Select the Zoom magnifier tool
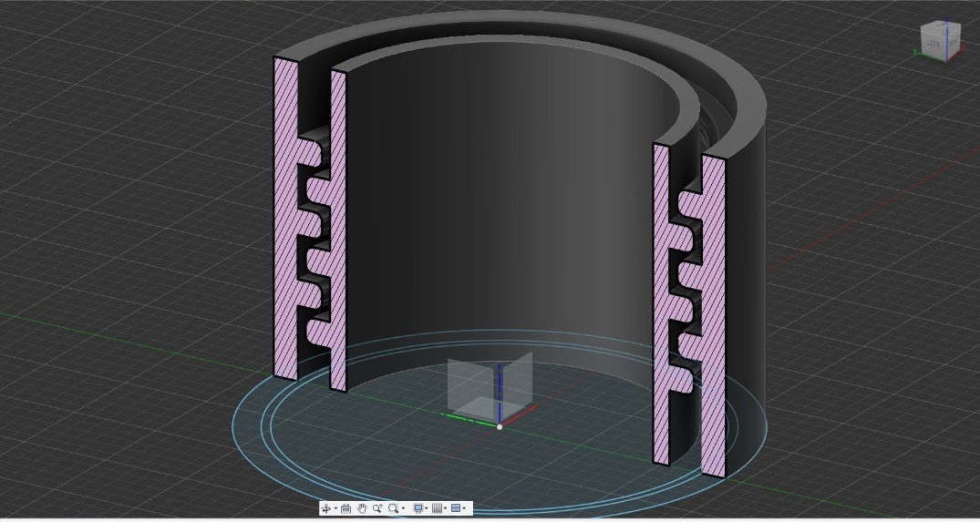980x522 pixels. [377, 508]
